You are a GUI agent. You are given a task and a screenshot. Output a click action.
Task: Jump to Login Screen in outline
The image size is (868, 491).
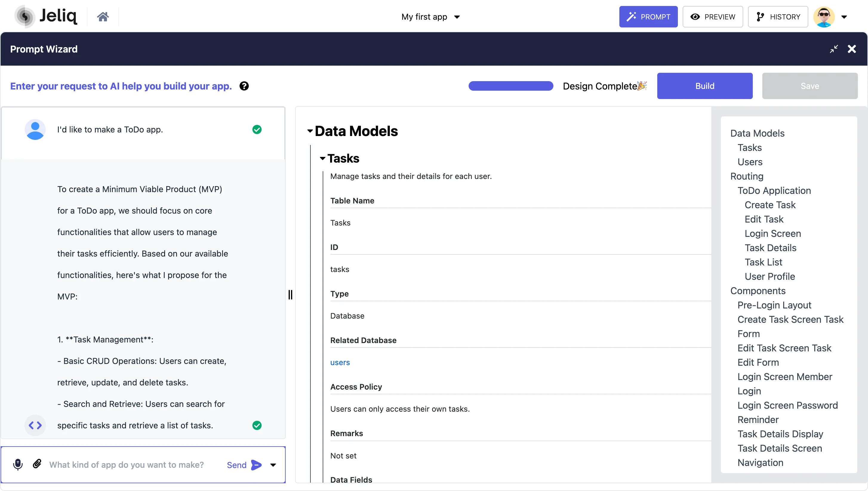[x=772, y=233]
